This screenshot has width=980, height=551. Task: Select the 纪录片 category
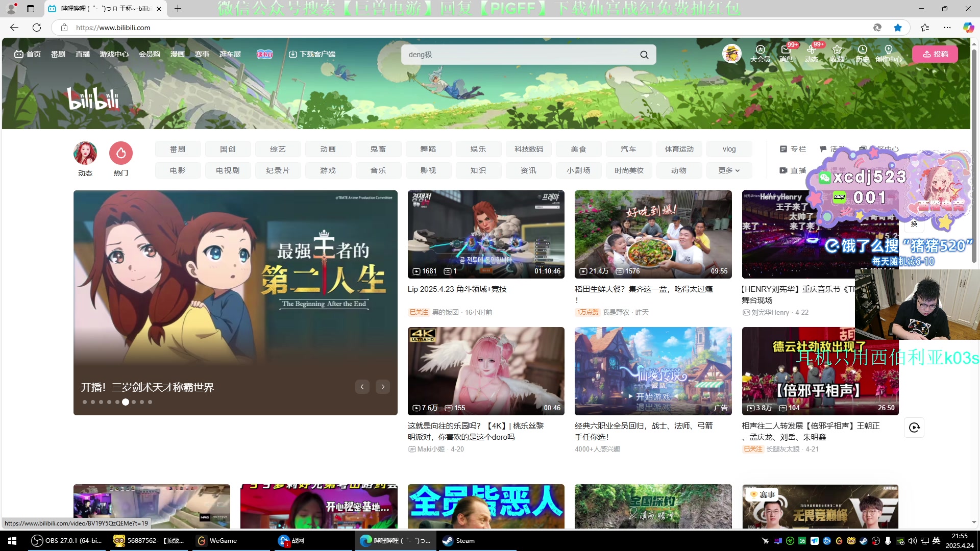tap(278, 170)
